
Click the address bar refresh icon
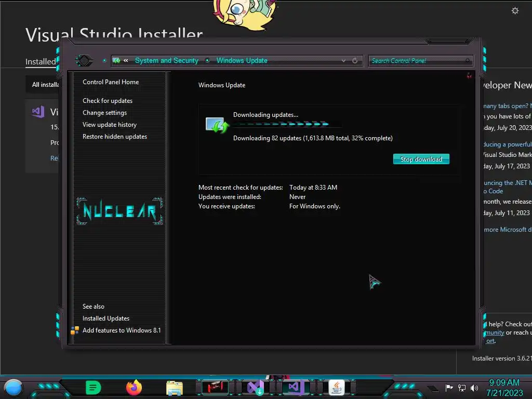tap(355, 61)
